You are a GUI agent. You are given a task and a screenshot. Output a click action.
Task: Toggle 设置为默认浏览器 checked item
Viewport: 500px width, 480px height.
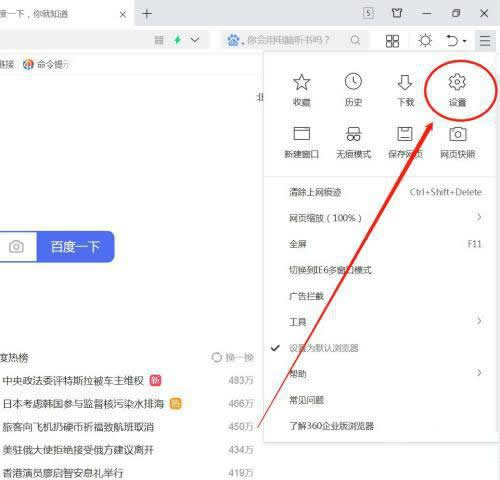click(x=380, y=348)
